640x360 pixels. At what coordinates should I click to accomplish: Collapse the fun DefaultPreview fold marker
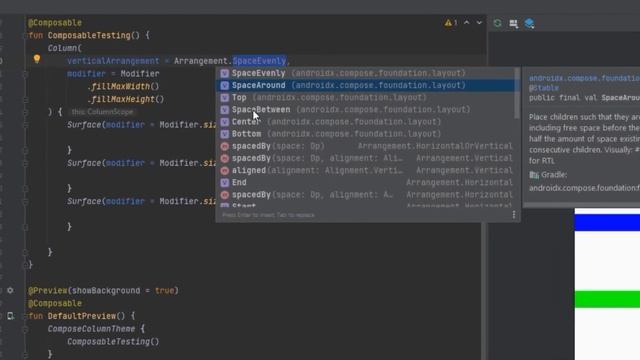coord(25,316)
